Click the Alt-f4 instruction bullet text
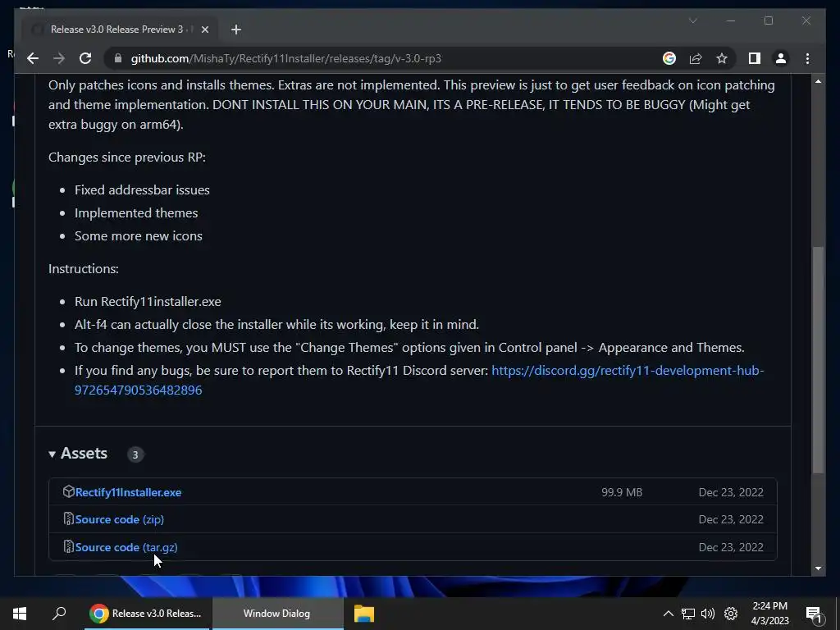840x630 pixels. [276, 325]
